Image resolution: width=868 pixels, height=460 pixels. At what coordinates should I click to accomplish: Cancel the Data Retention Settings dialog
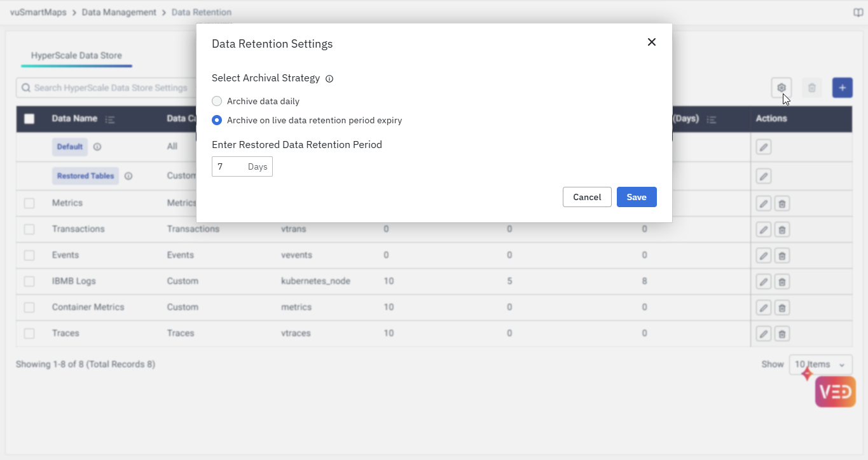coord(586,197)
